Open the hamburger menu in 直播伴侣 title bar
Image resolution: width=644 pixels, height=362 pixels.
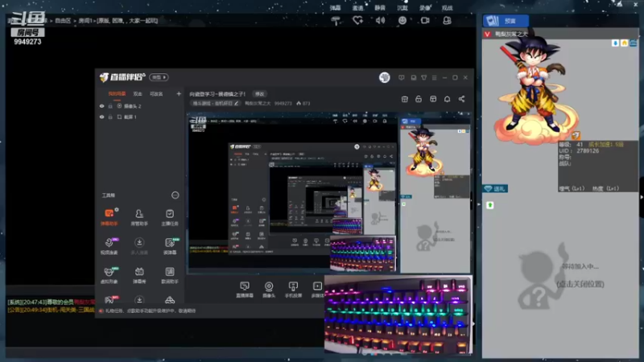click(434, 77)
